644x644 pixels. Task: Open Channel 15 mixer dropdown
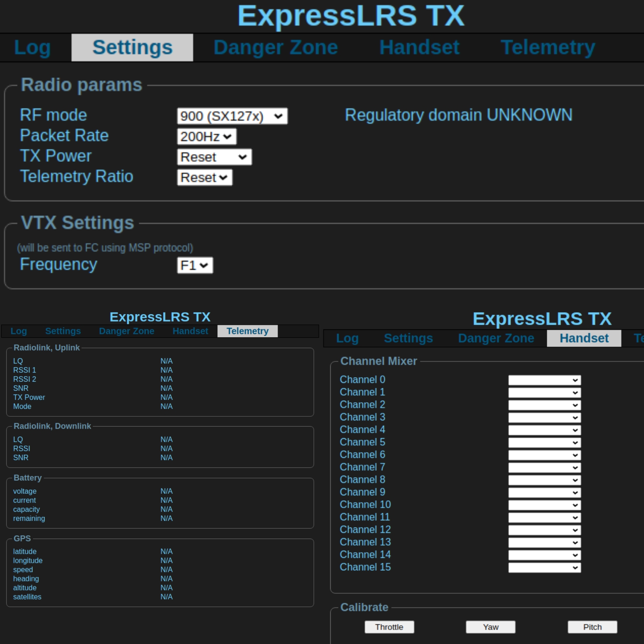point(544,567)
